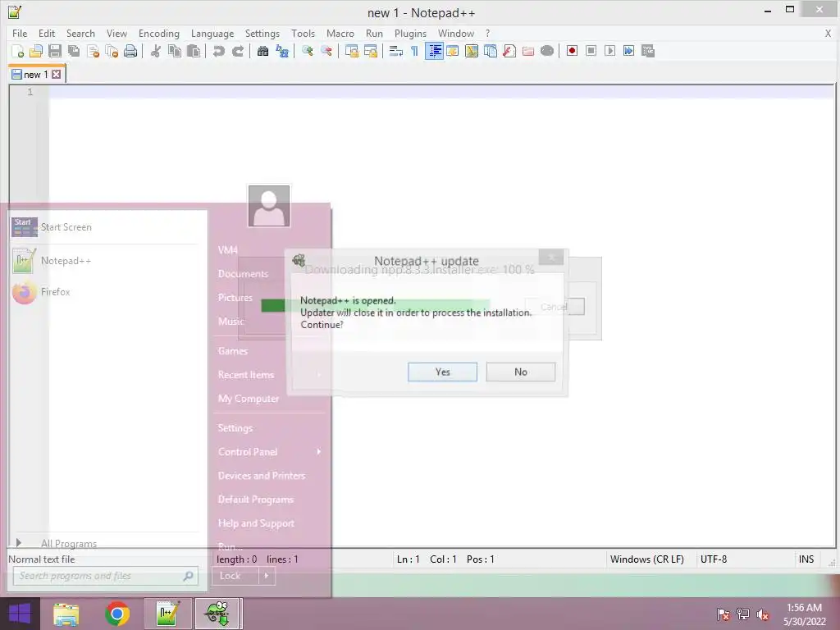Click the Cut scissors icon
This screenshot has width=840, height=630.
(x=156, y=51)
